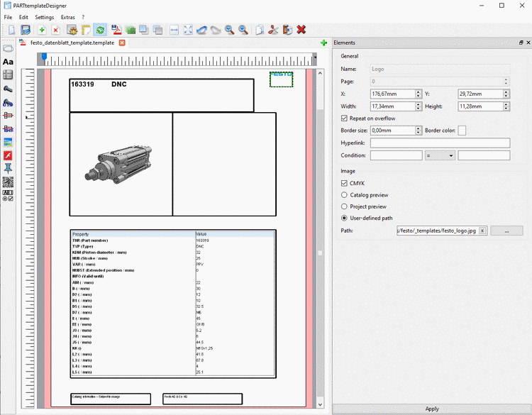Toggle the Repeat on overflow checkbox
Image resolution: width=532 pixels, height=415 pixels.
[x=345, y=118]
